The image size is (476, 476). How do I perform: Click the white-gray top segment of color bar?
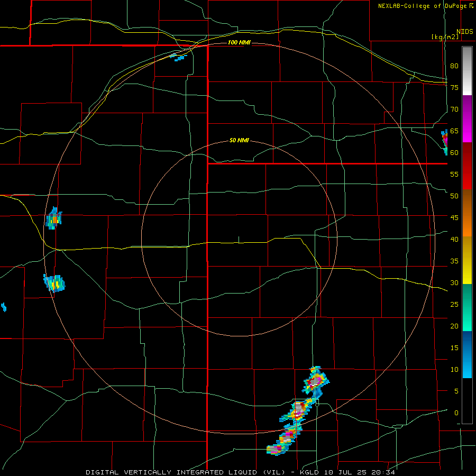point(467,71)
